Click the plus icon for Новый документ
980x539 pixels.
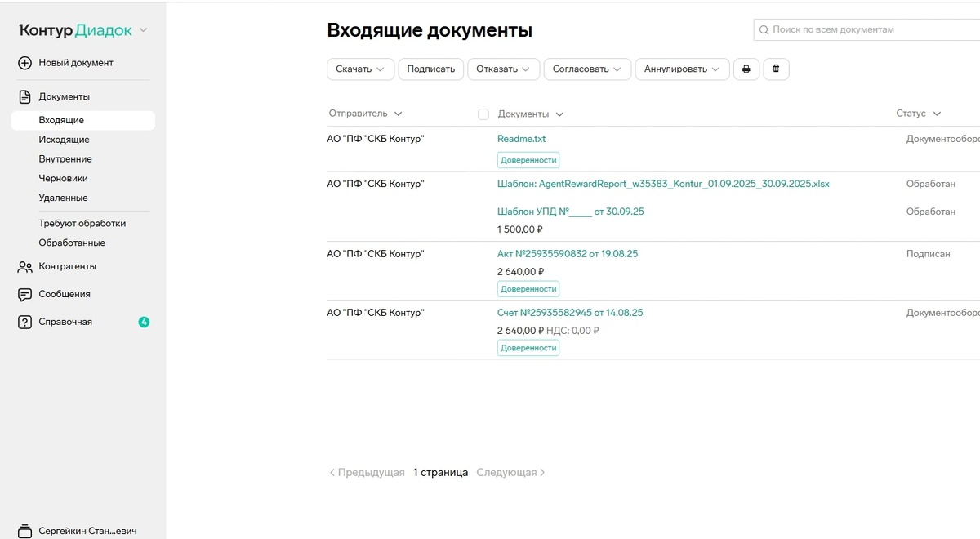[x=24, y=63]
